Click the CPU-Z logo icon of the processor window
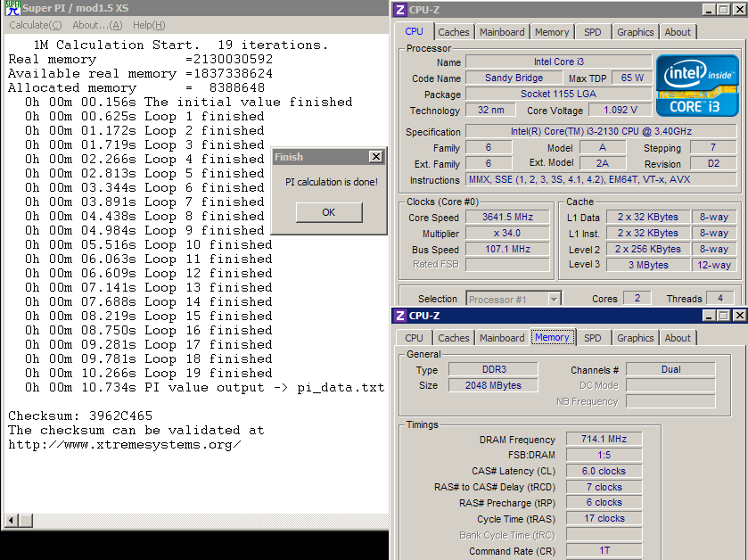This screenshot has width=748, height=560. [400, 10]
